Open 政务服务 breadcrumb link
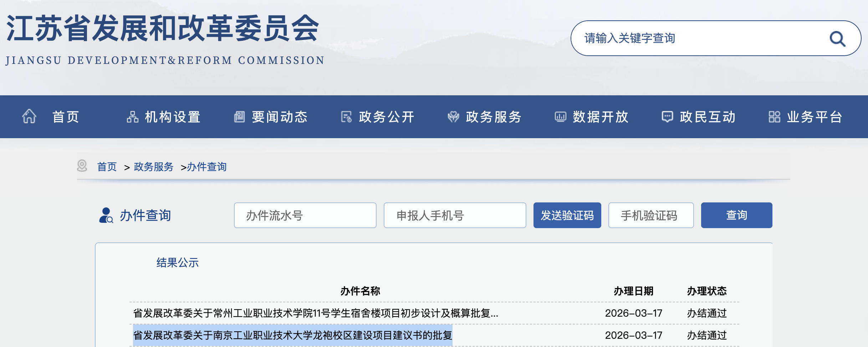This screenshot has width=868, height=347. (x=153, y=166)
